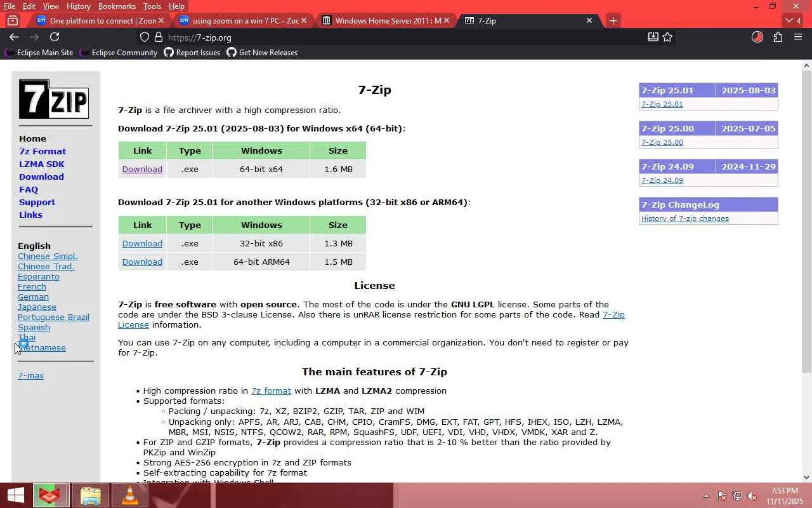This screenshot has width=812, height=508.
Task: Download the 64-bit x64 .exe
Action: [x=142, y=169]
